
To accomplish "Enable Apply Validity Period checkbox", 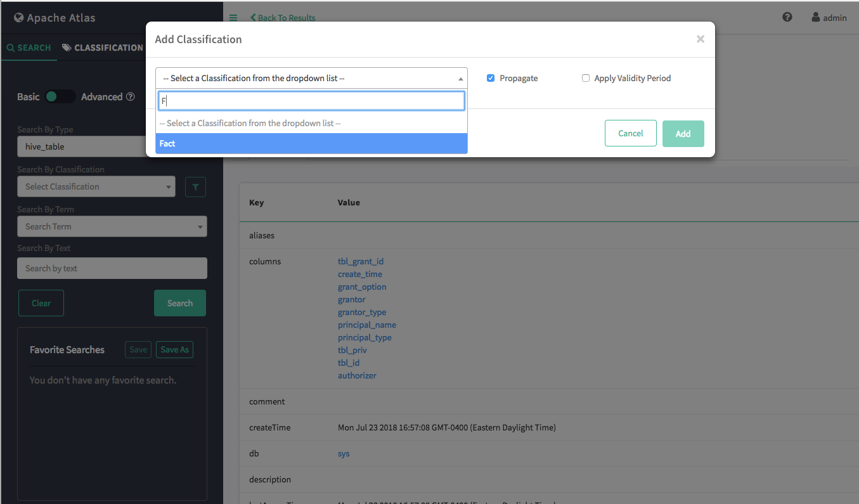I will 586,78.
